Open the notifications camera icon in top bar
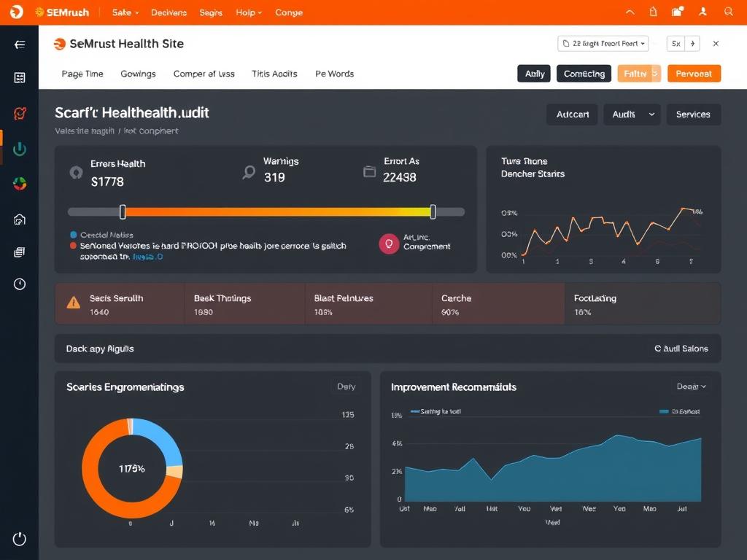Screen dimensions: 747x560 tap(678, 12)
